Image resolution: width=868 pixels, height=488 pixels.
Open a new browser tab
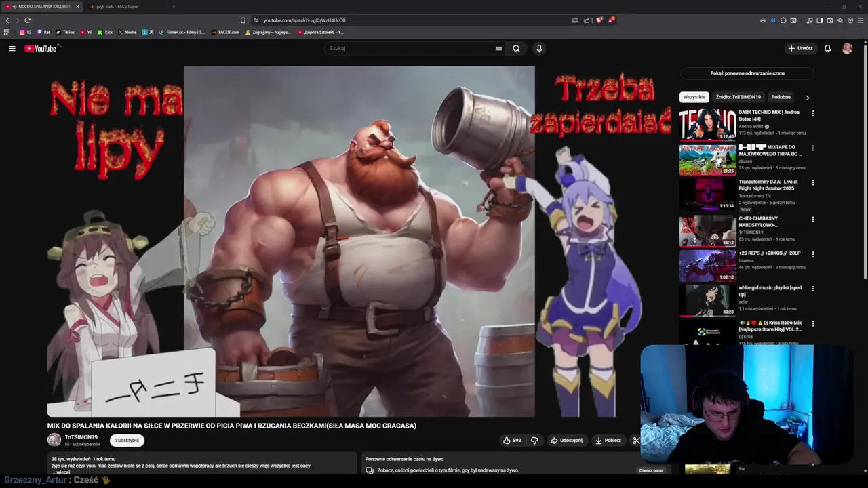point(173,7)
